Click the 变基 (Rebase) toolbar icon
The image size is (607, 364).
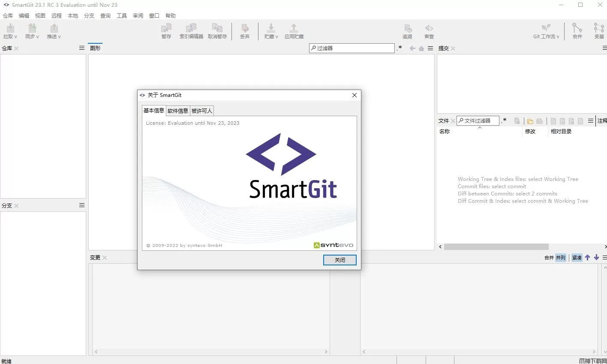(599, 31)
